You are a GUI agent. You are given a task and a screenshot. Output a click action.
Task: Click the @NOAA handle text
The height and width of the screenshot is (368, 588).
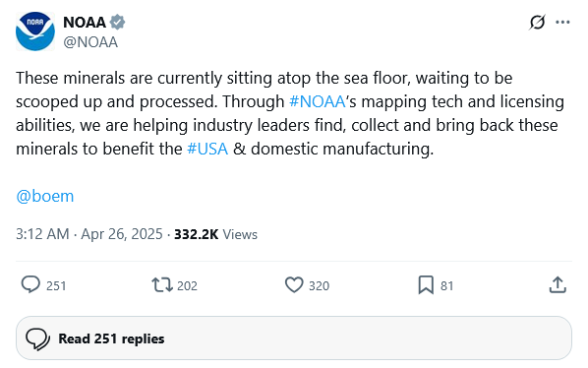[90, 42]
